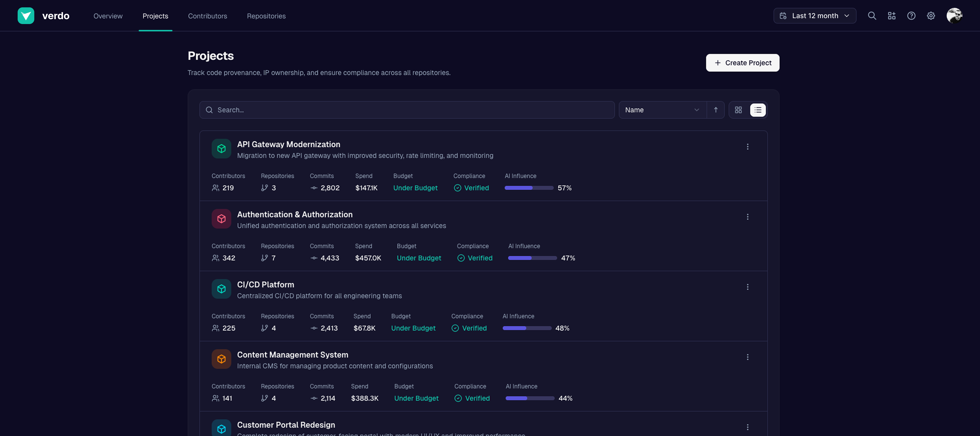The height and width of the screenshot is (436, 980).
Task: Click Authentication & Authorization project cube icon
Action: coord(221,218)
